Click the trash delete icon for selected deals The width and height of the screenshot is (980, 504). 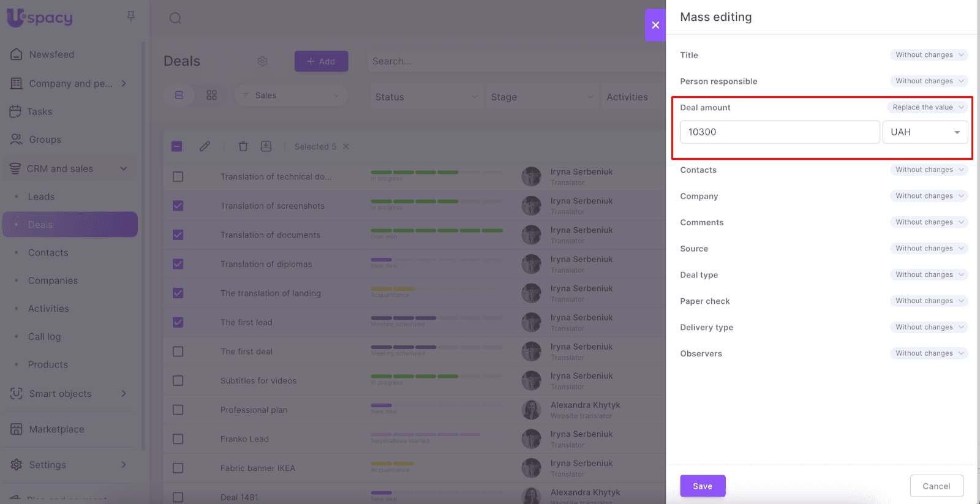pos(243,146)
